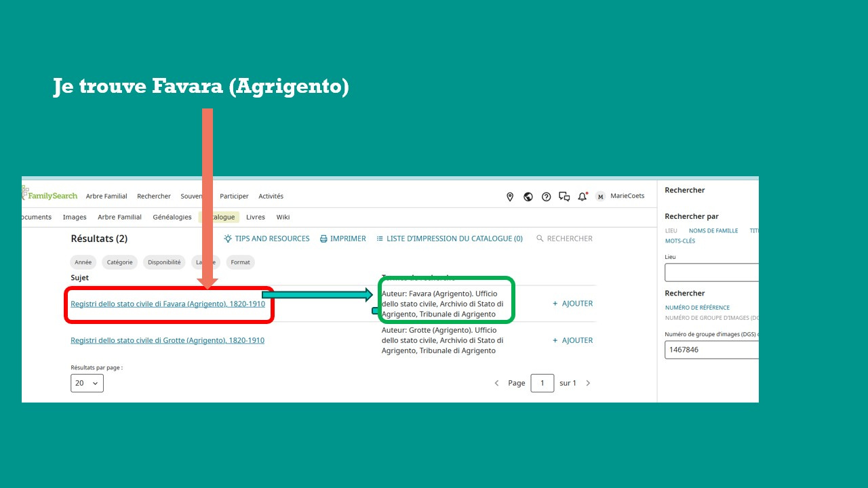Click the plus icon for Favara AJOUTER
868x488 pixels.
(555, 304)
